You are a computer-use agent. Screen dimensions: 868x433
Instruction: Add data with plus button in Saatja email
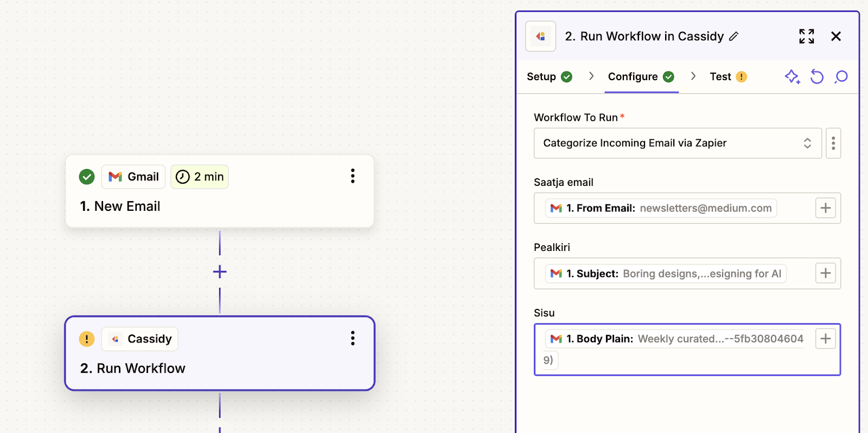825,208
